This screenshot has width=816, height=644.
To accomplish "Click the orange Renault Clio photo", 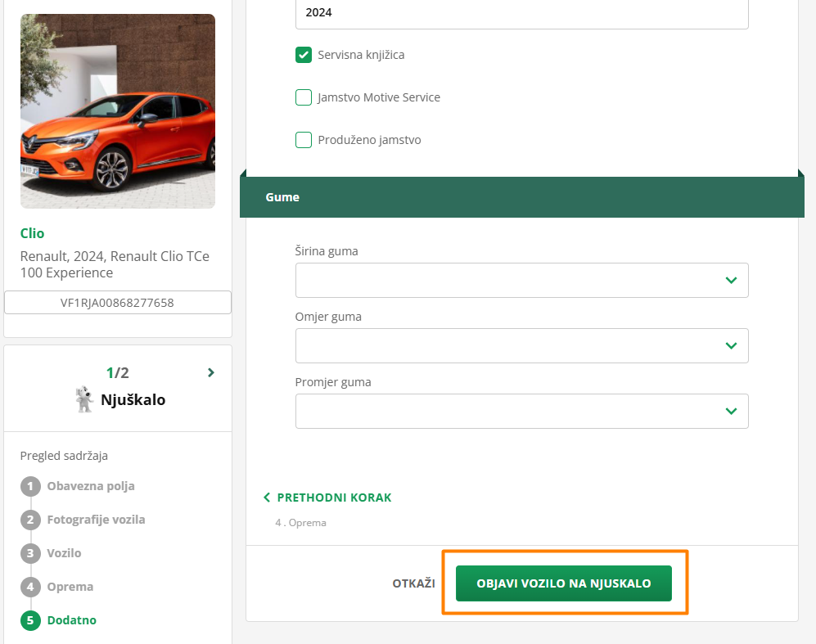I will [x=118, y=111].
